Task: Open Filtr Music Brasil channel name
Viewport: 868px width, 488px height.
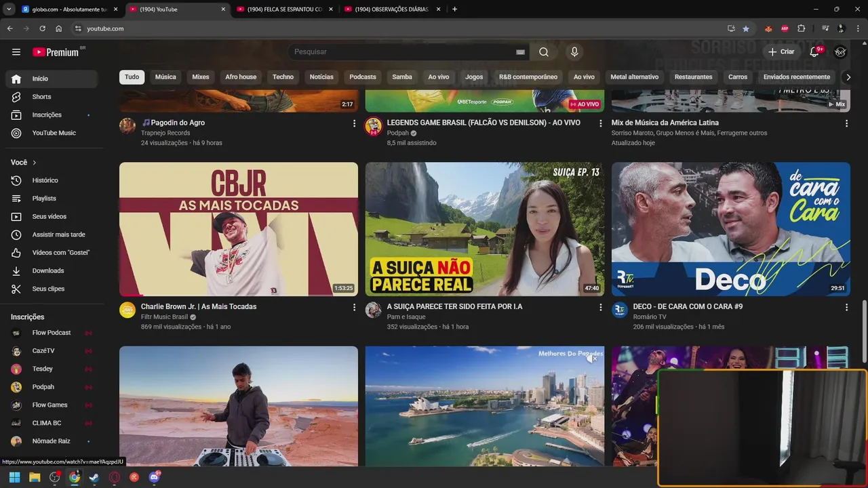Action: tap(164, 317)
